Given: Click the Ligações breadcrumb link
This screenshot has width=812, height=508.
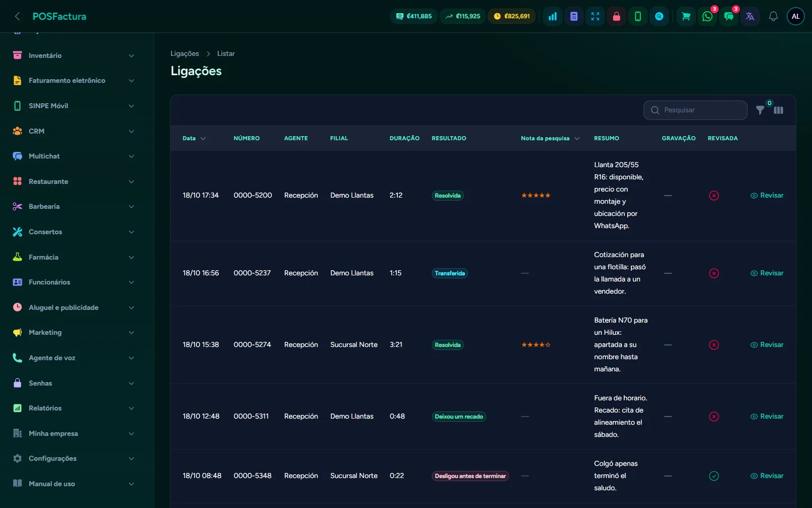Looking at the screenshot, I should click(x=185, y=53).
